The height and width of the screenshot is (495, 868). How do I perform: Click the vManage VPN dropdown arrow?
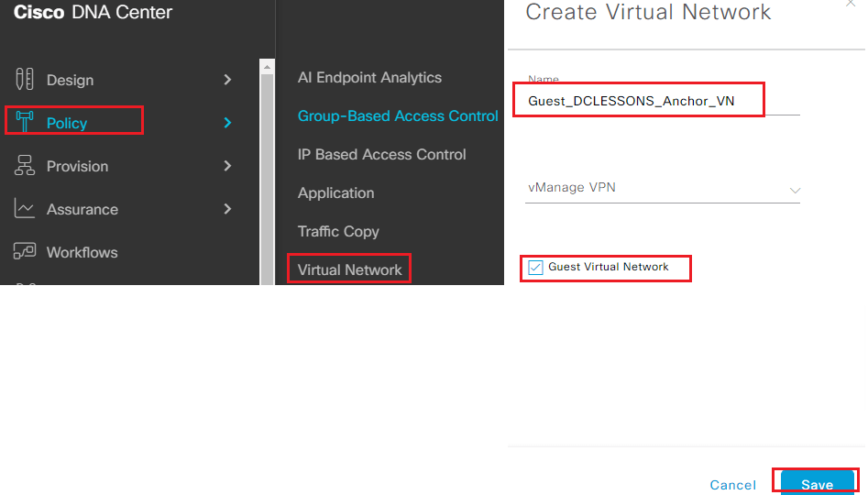(795, 191)
